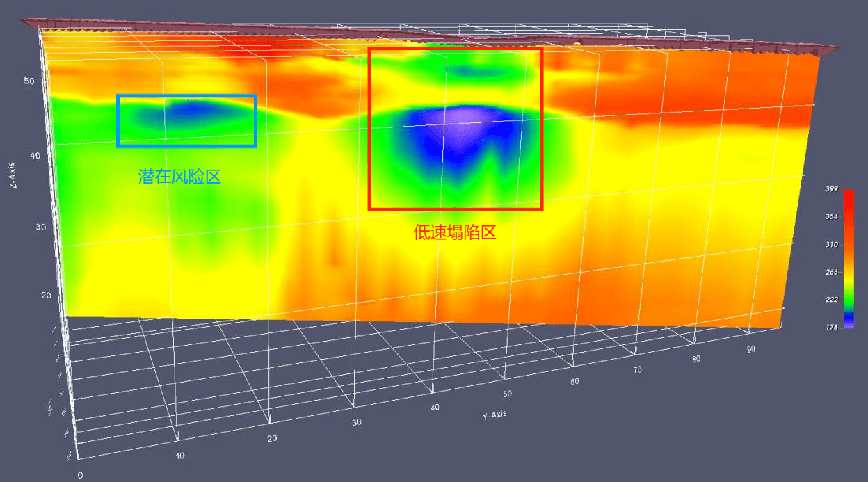This screenshot has height=482, width=868.
Task: Click the 266 legend value label
Action: tap(830, 272)
